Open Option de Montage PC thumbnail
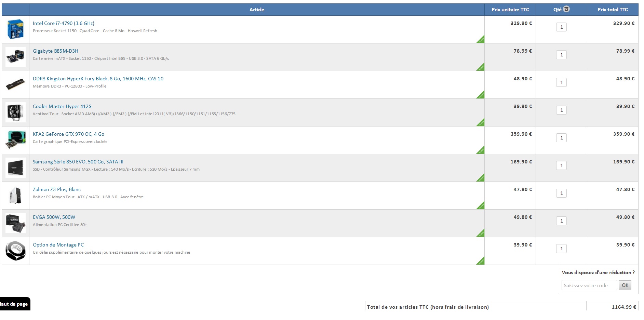Image resolution: width=644 pixels, height=320 pixels. [x=15, y=251]
